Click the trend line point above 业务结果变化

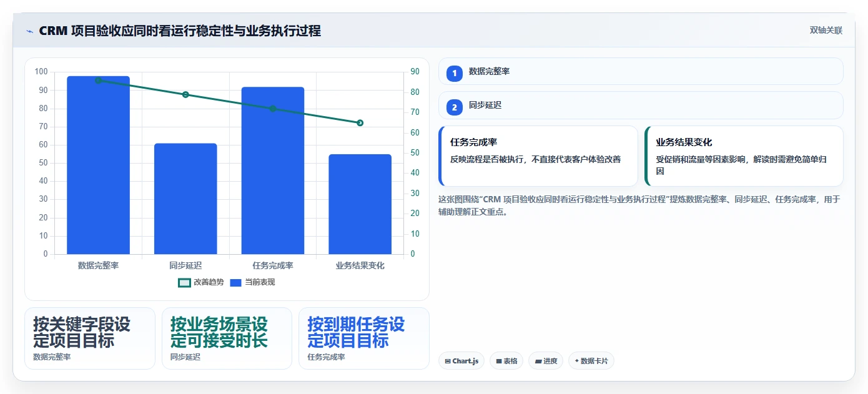click(x=360, y=123)
